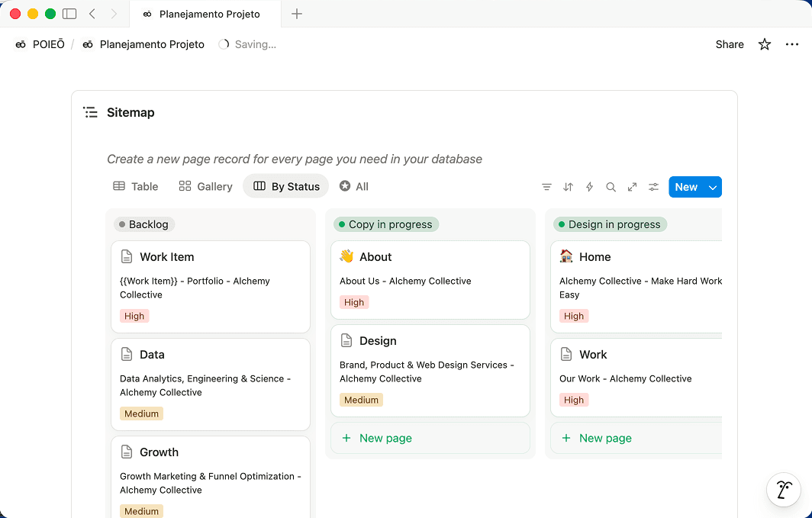Open Planejamento Projeto breadcrumb
The image size is (812, 518).
coord(143,44)
